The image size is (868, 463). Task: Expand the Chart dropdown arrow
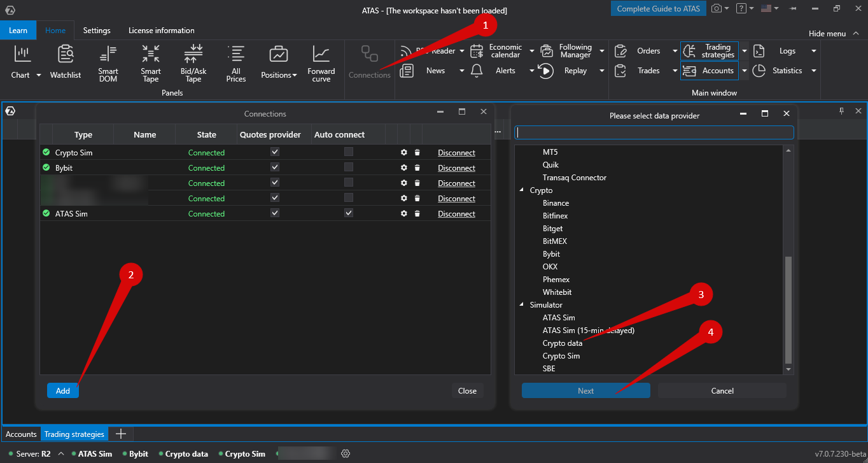pyautogui.click(x=38, y=75)
